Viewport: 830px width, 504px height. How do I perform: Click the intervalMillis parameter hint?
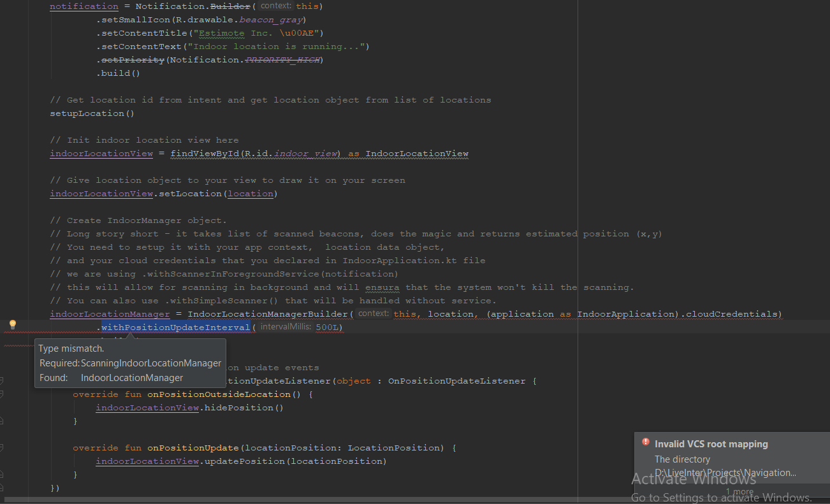(x=285, y=328)
